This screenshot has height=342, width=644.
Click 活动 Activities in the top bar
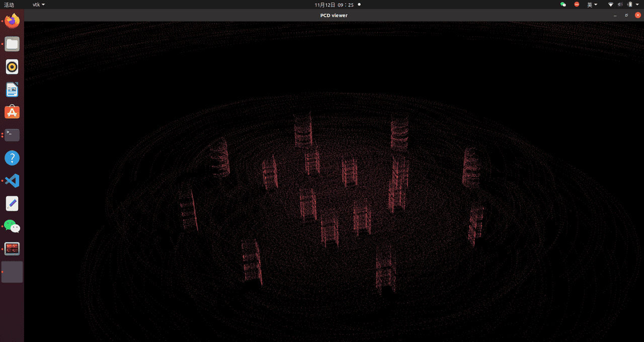point(9,5)
